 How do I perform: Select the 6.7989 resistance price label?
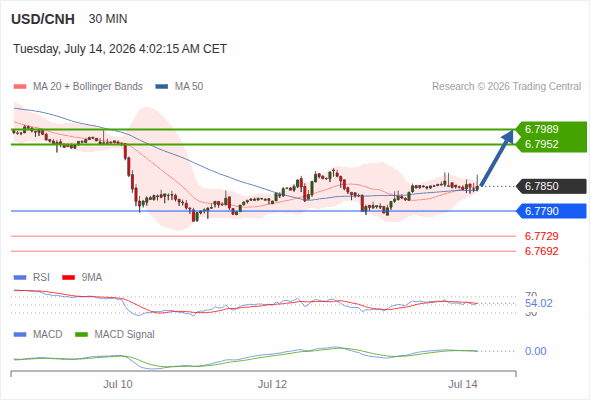[x=541, y=129]
